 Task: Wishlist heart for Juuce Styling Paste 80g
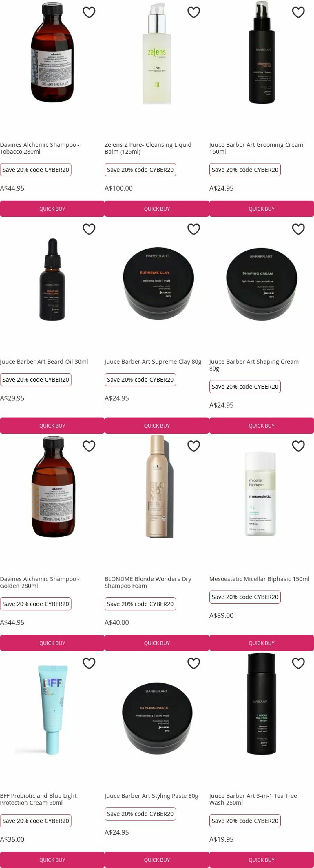(193, 663)
